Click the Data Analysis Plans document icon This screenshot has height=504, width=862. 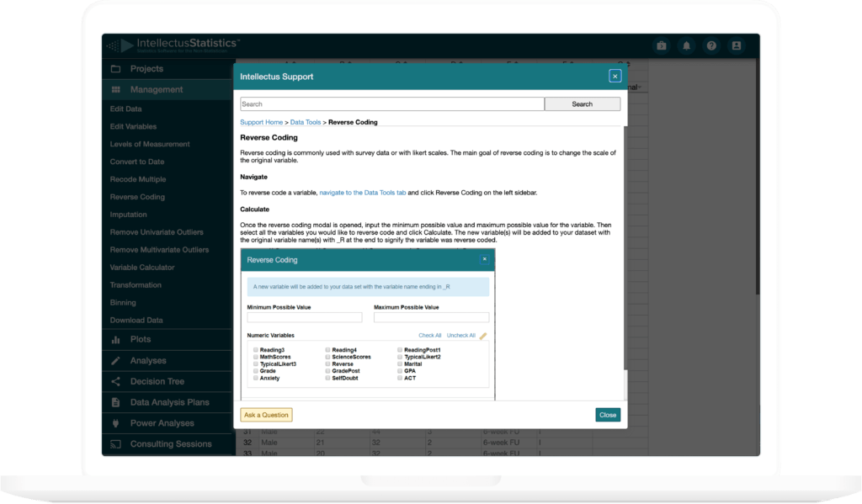tap(115, 402)
